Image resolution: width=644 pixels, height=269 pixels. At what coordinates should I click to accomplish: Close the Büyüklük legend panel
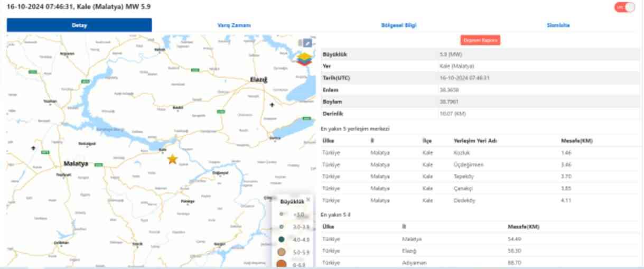pyautogui.click(x=308, y=199)
